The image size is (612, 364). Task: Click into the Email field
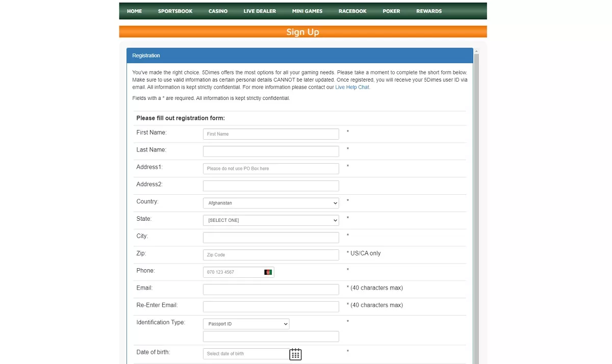pyautogui.click(x=271, y=290)
